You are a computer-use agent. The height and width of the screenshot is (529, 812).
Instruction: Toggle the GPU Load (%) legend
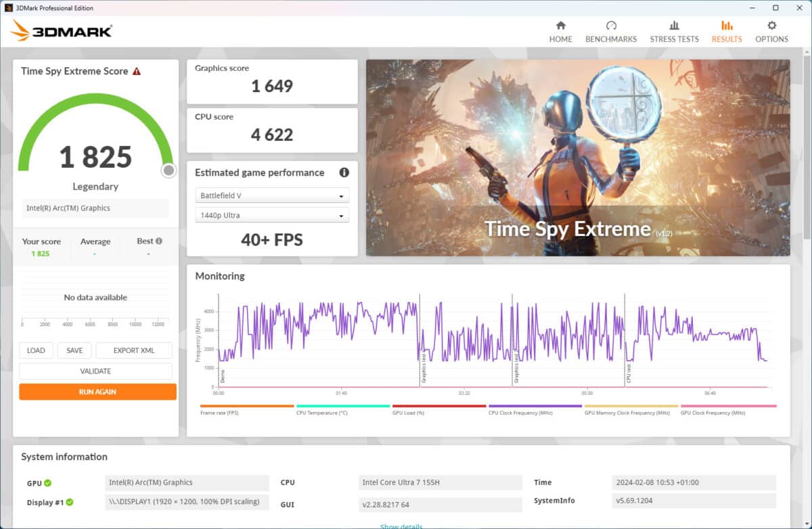click(439, 409)
